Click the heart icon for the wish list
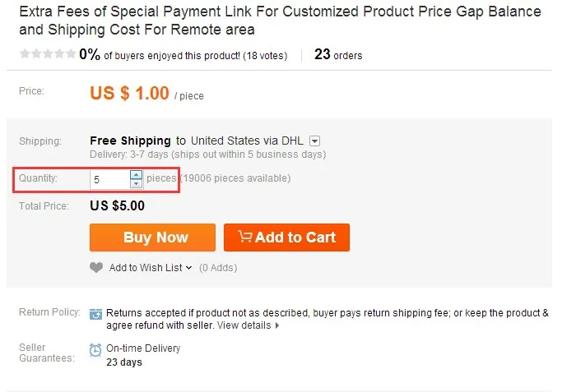 point(96,267)
